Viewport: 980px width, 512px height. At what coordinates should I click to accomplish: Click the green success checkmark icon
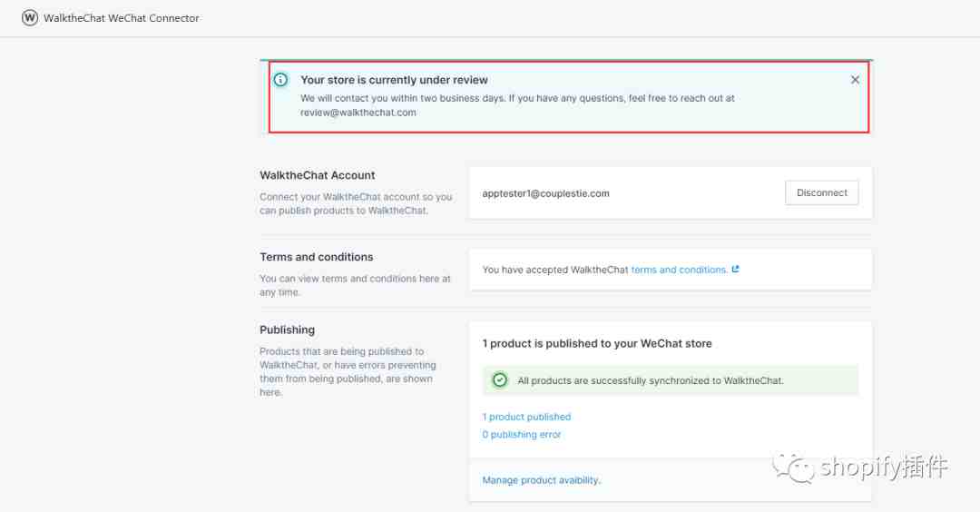pos(500,380)
